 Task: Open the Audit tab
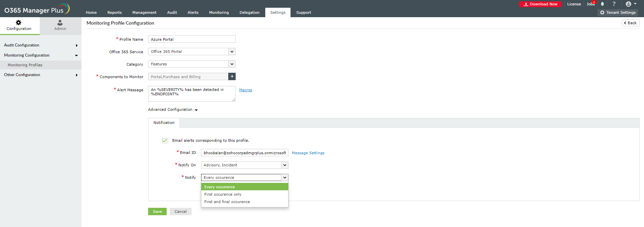pos(172,12)
